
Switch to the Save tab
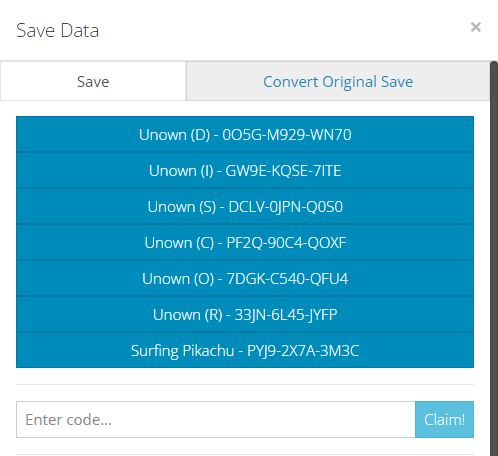coord(93,81)
